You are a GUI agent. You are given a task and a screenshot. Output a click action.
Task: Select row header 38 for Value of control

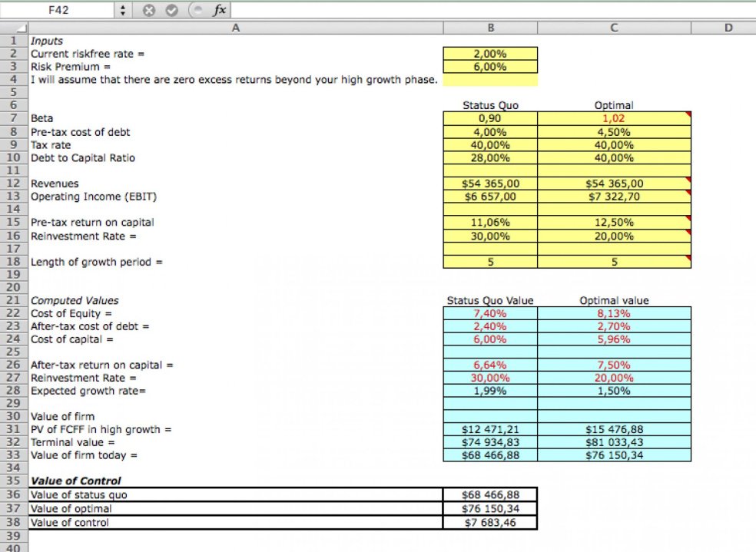coord(13,522)
